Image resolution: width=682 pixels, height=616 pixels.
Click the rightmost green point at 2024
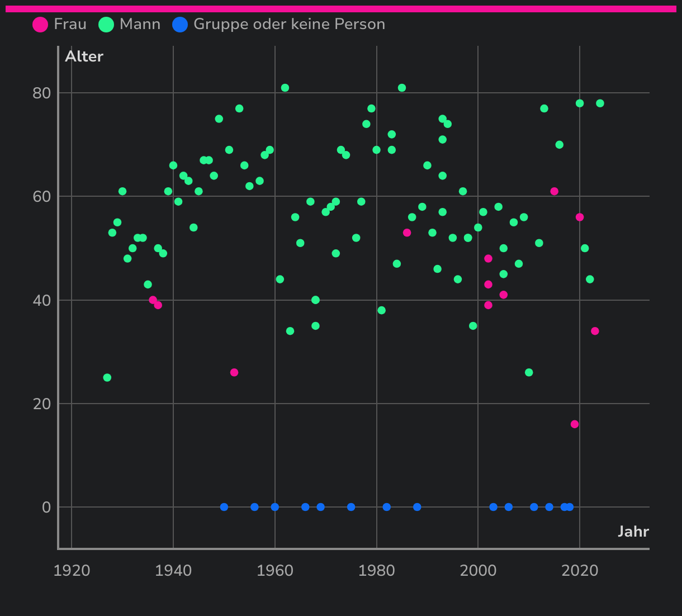point(600,103)
